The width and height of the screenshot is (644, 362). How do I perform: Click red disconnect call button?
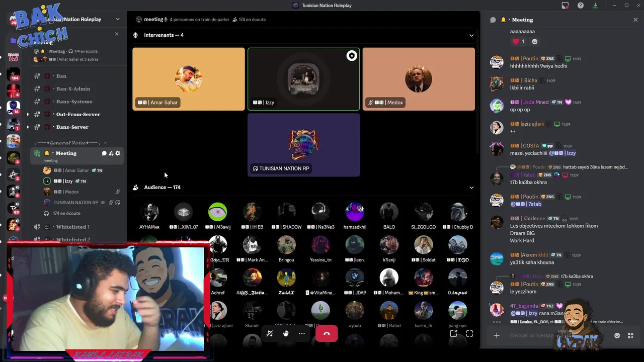coord(327,333)
